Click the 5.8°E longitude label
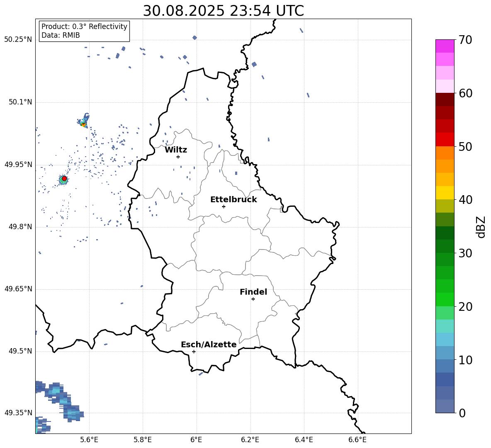This screenshot has height=448, width=491. (143, 440)
